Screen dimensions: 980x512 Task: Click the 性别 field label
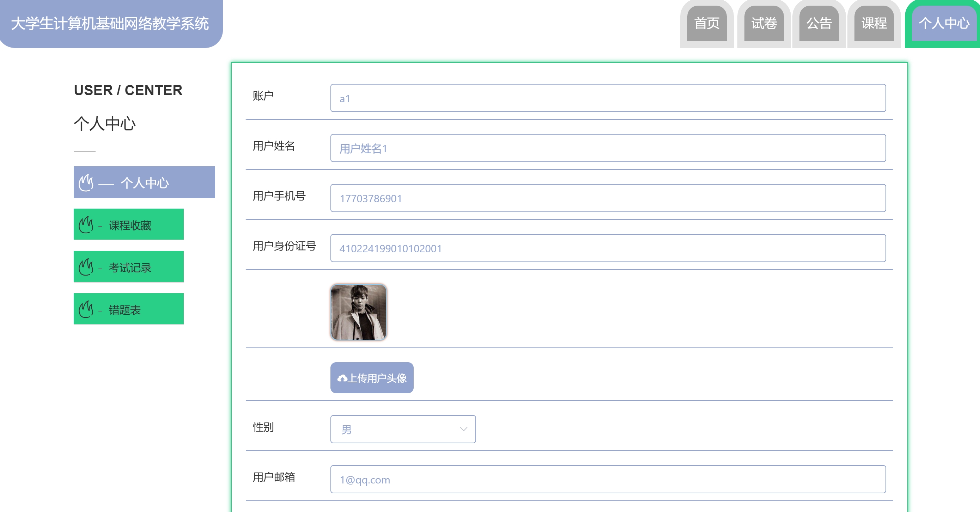263,427
